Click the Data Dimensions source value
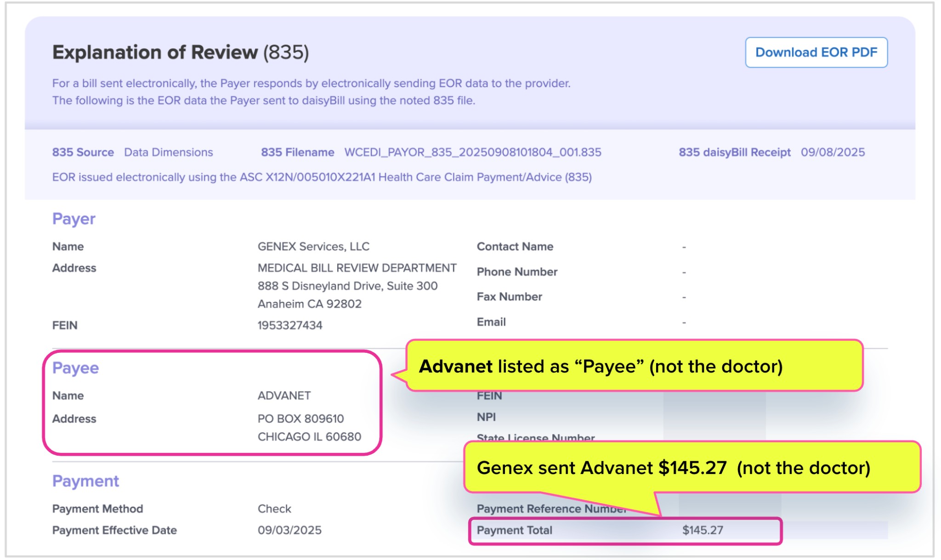Image resolution: width=941 pixels, height=560 pixels. coord(168,152)
